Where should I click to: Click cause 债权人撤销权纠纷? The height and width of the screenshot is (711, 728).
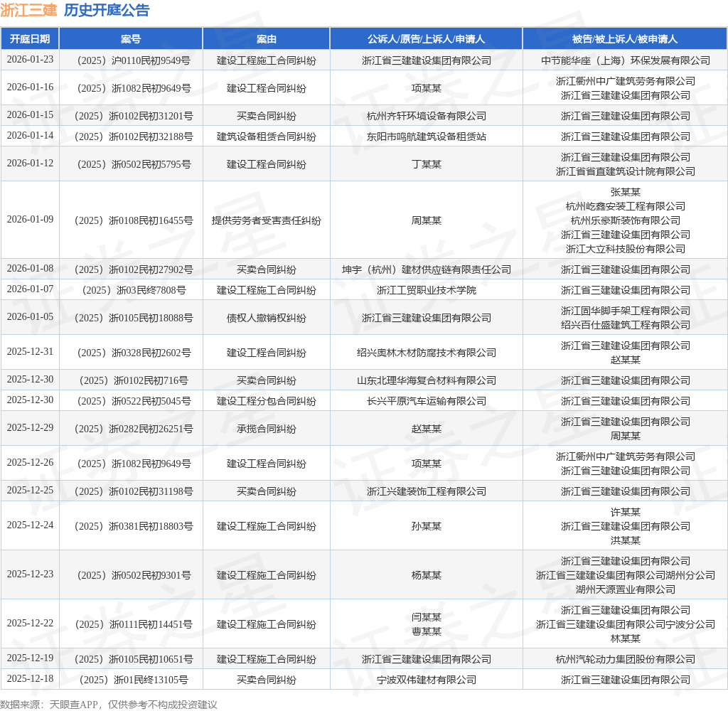coord(267,318)
